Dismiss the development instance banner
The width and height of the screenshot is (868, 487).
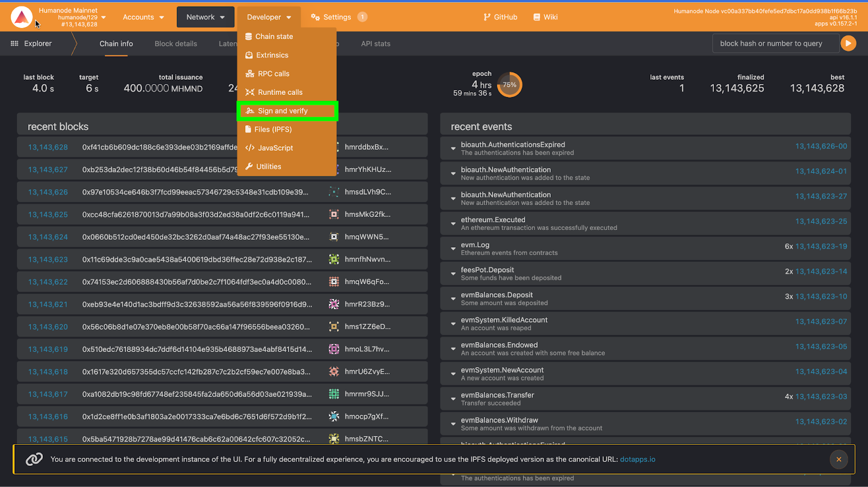[839, 459]
